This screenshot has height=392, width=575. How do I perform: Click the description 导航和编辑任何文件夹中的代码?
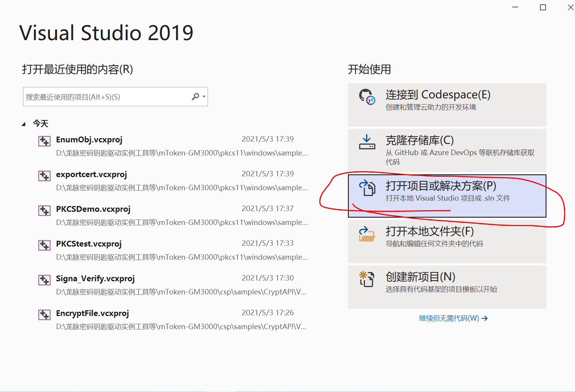coord(434,244)
